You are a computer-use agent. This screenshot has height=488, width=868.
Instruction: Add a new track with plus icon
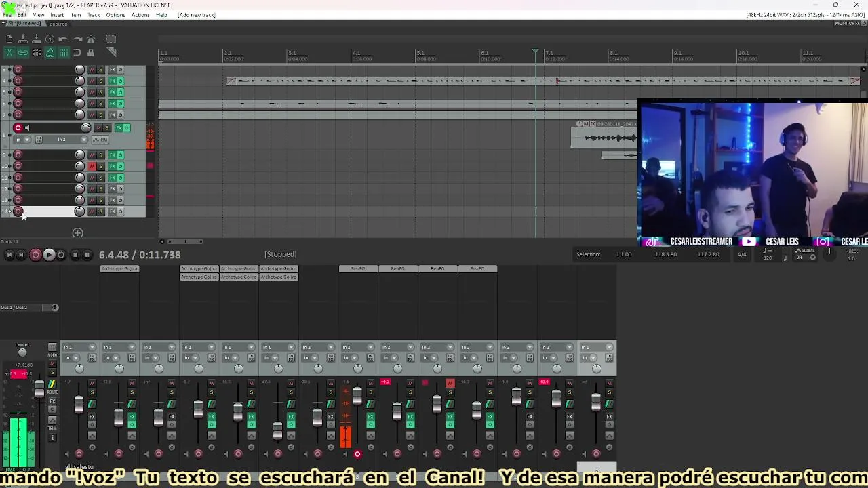pyautogui.click(x=78, y=233)
